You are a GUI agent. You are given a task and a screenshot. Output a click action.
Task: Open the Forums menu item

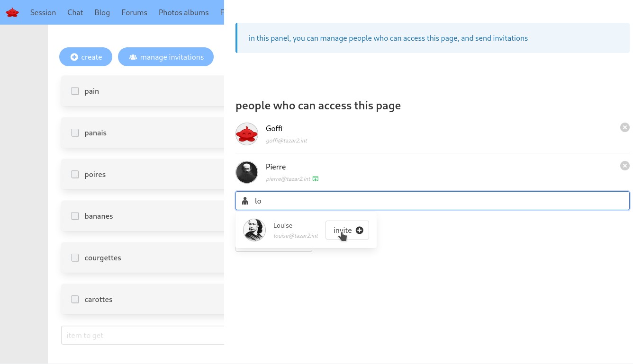tap(134, 12)
